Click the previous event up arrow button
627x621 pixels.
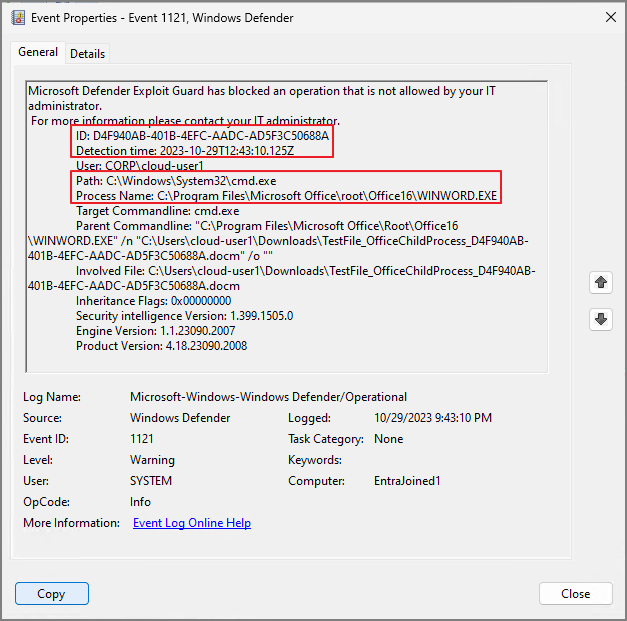coord(601,282)
